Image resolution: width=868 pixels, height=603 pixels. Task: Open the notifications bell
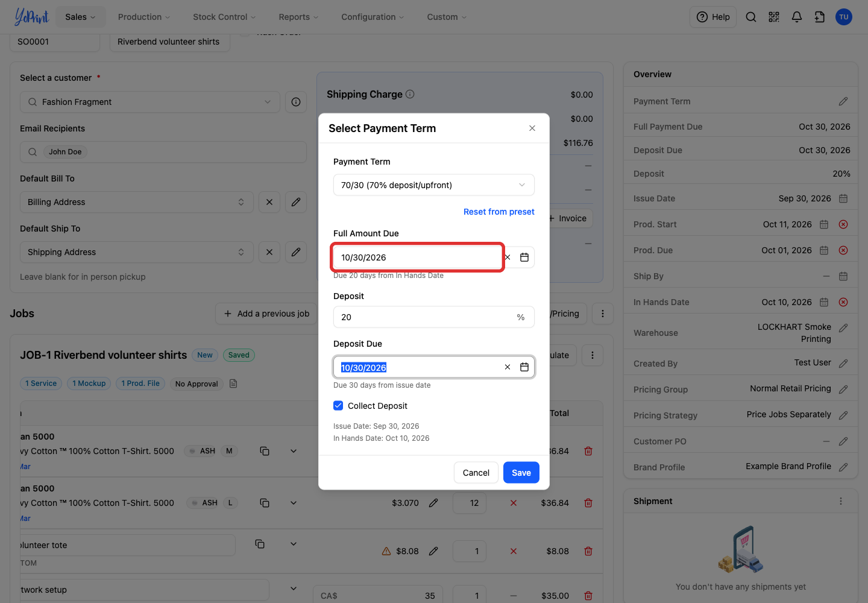pos(797,17)
